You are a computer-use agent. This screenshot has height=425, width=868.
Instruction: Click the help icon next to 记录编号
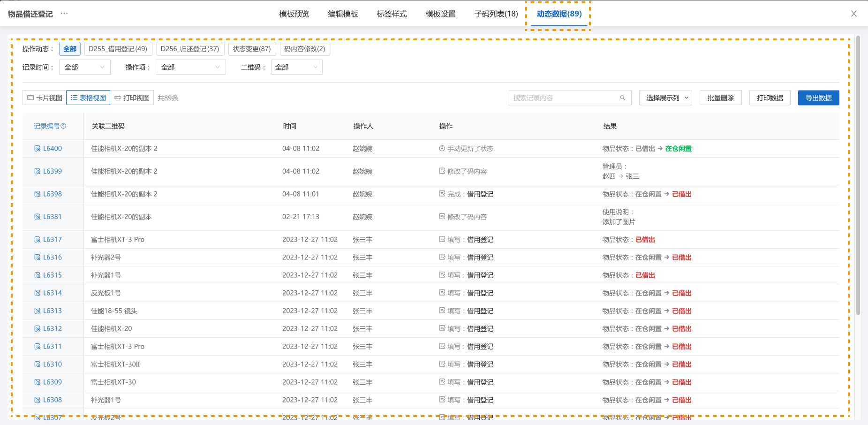pos(64,126)
